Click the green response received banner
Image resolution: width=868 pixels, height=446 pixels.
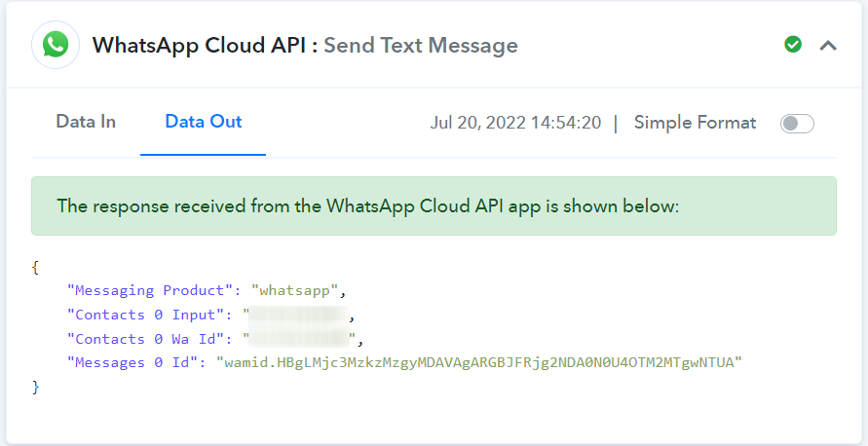coord(434,205)
